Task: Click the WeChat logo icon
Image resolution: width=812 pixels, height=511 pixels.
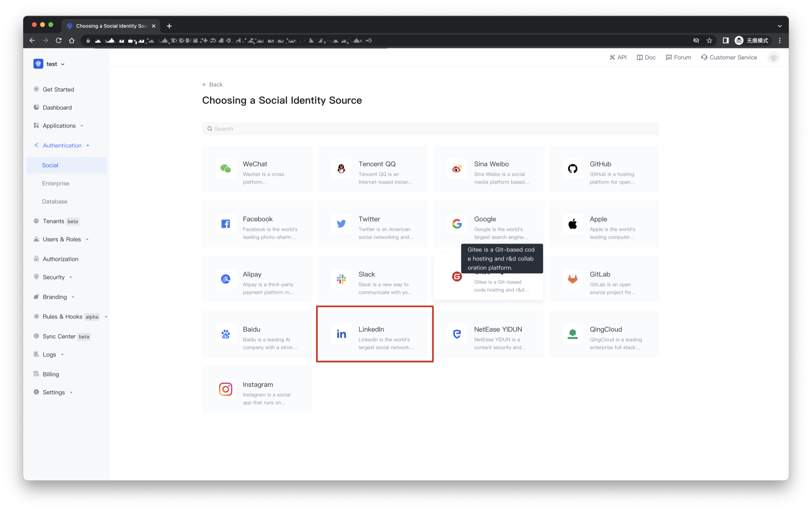Action: point(225,169)
